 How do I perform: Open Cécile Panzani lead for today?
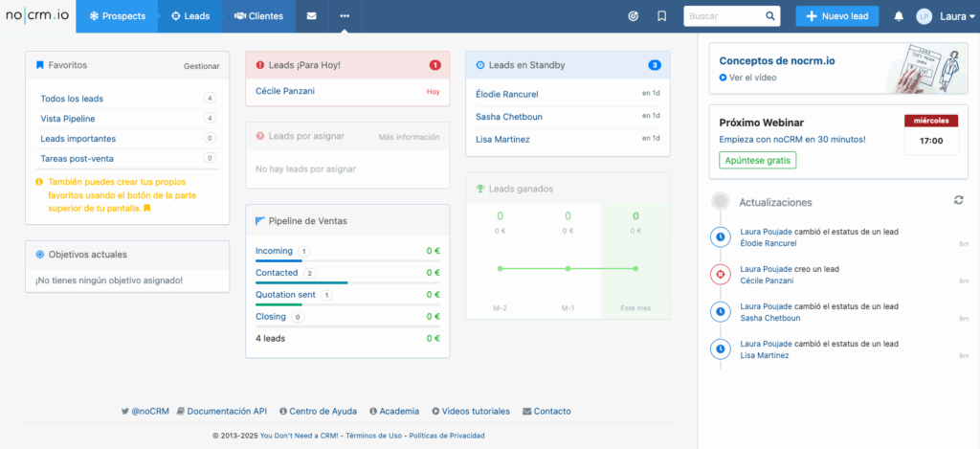pyautogui.click(x=285, y=91)
